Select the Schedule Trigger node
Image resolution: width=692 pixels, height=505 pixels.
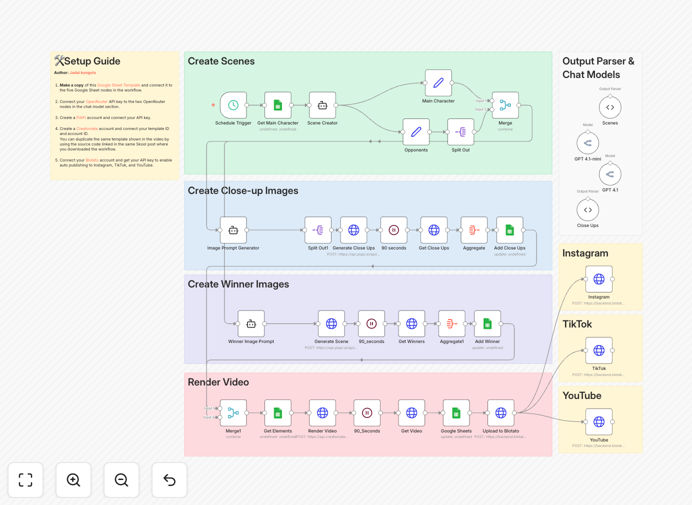point(233,105)
